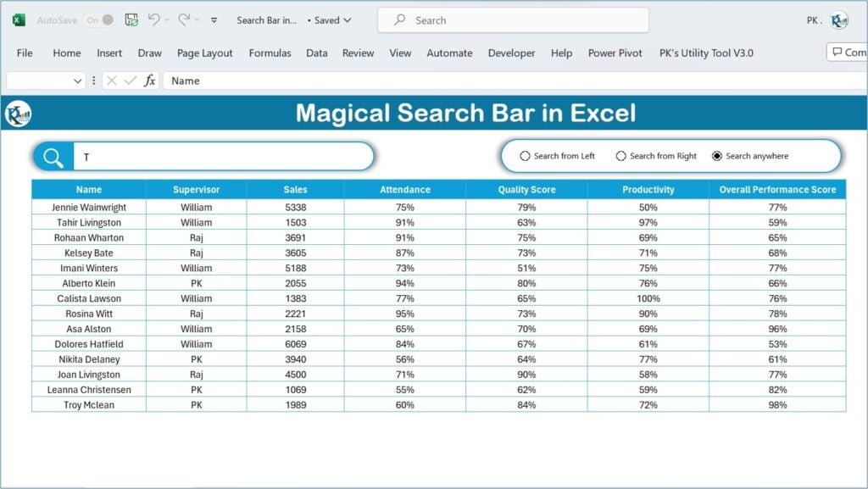Click the circular logo at the top-right corner

[838, 19]
